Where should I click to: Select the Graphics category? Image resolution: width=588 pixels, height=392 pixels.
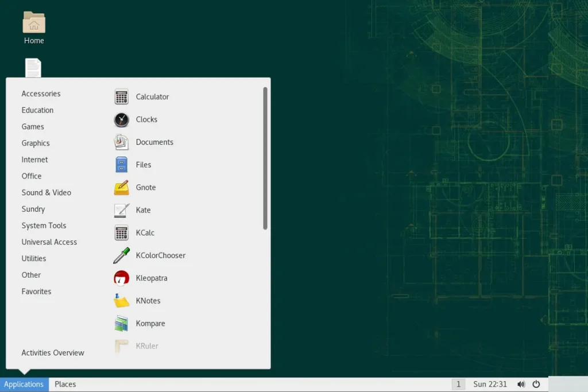(x=36, y=143)
